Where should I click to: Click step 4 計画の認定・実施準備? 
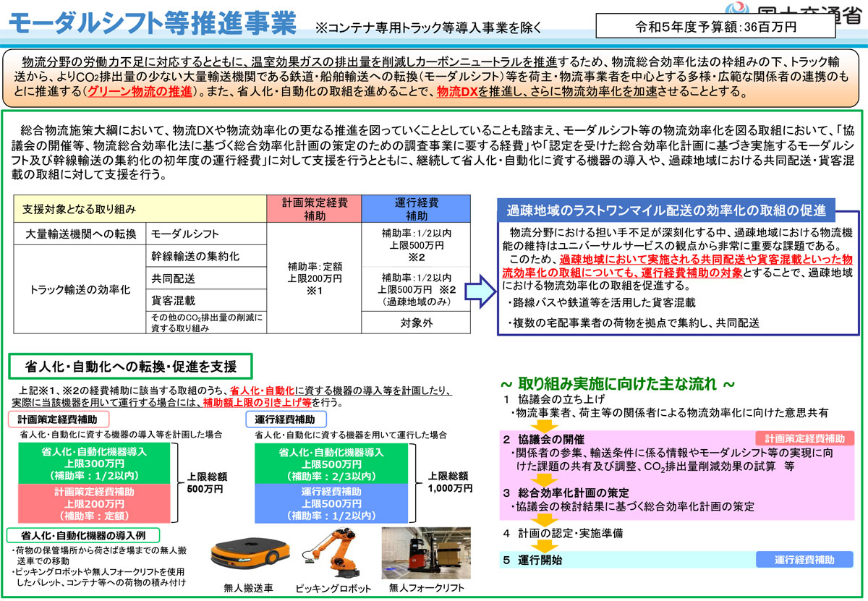click(564, 534)
